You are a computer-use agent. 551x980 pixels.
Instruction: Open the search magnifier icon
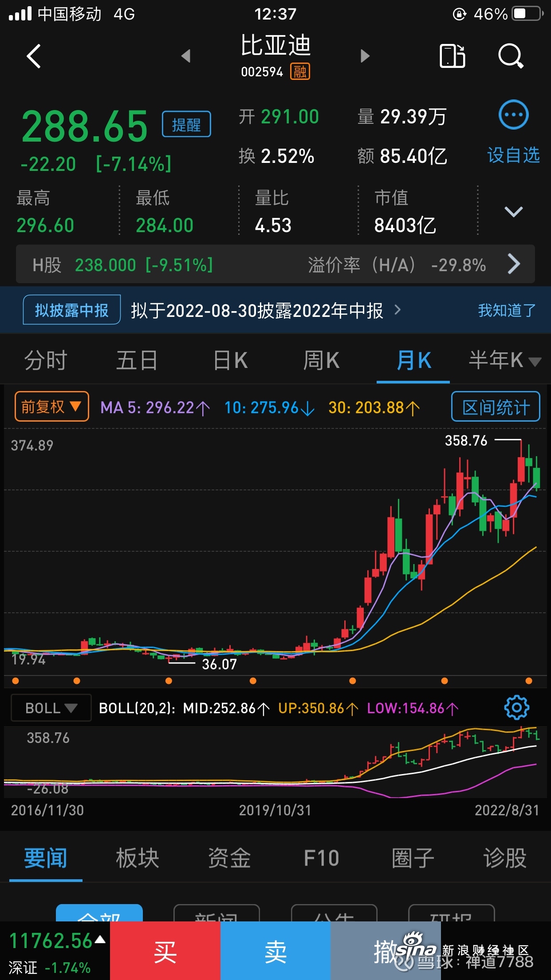(x=511, y=56)
